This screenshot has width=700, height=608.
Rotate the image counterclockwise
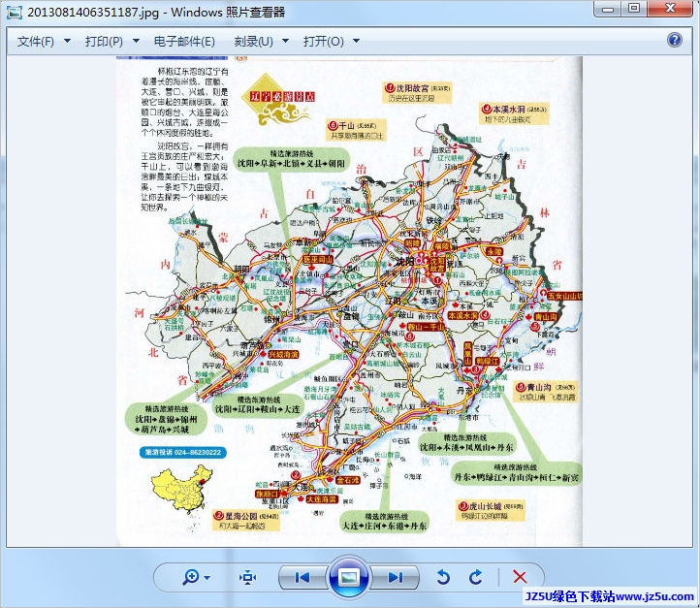point(443,577)
